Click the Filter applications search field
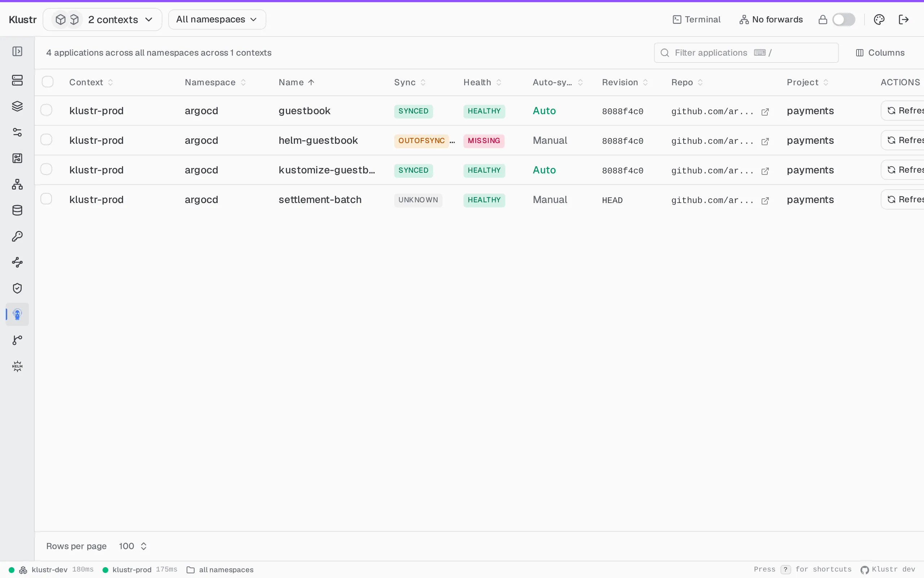Image resolution: width=924 pixels, height=578 pixels. 746,53
